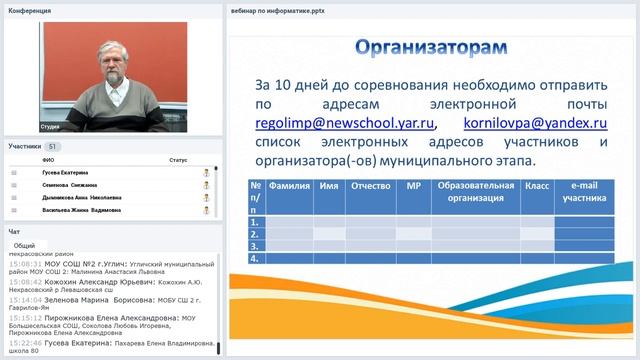Open kornilovpa@yandex.ru email link
This screenshot has height=360, width=640.
tap(536, 123)
